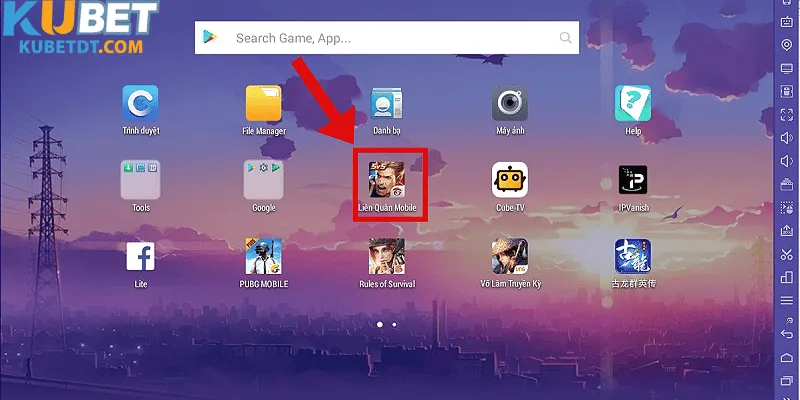800x400 pixels.
Task: Launch Liên Quân Mobile game
Action: click(x=387, y=180)
